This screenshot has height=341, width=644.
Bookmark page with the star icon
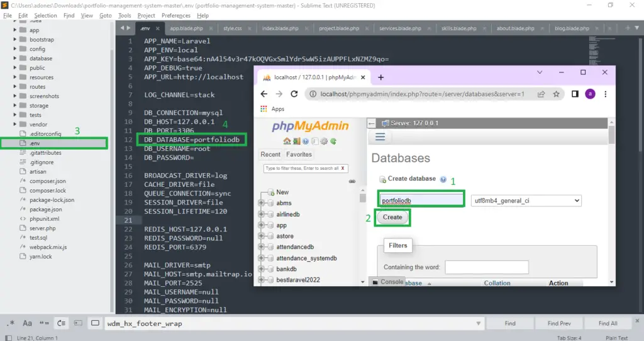coord(556,94)
